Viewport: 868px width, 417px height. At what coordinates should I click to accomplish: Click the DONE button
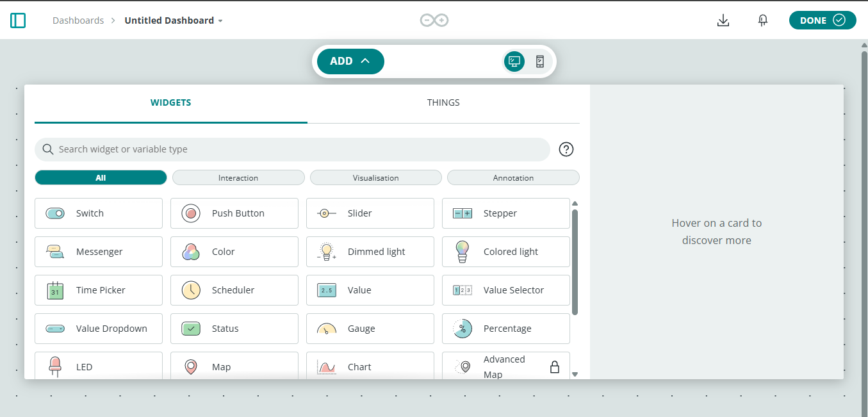(x=822, y=20)
